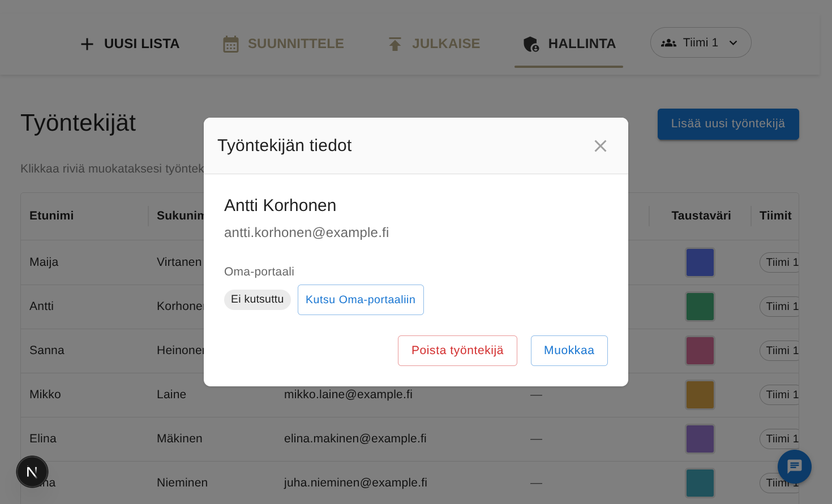Expand the Tiimi 1 dropdown chevron
832x504 pixels.
pyautogui.click(x=733, y=43)
